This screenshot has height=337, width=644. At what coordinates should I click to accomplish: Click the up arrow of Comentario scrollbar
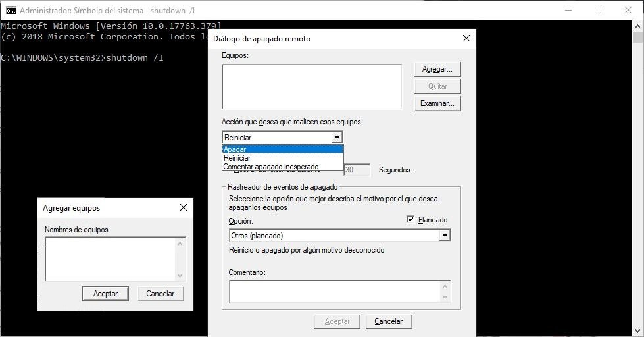(x=445, y=286)
